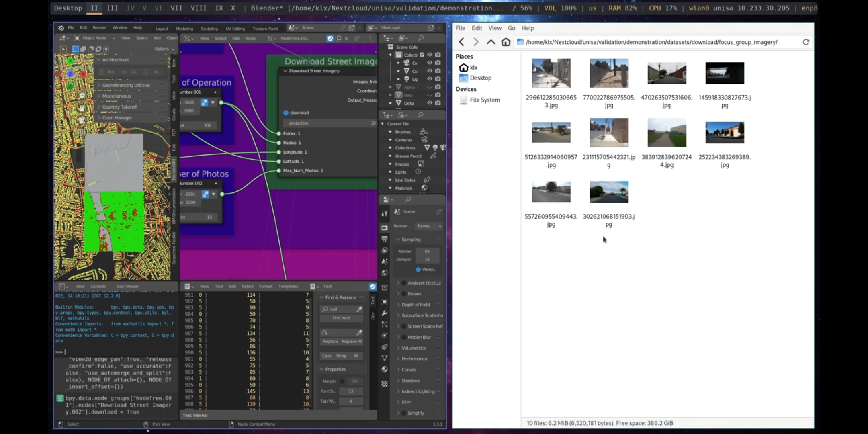Switch to the Sculpting workspace tab
The width and height of the screenshot is (868, 434).
[209, 29]
